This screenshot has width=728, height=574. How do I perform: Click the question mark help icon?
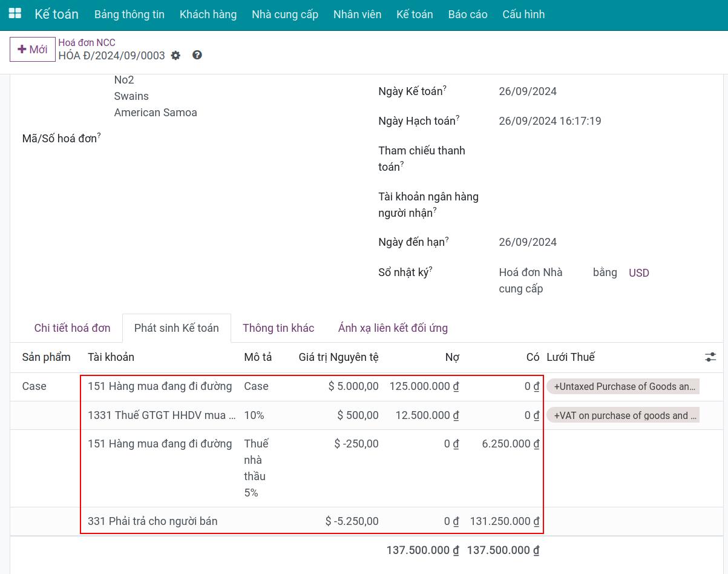pos(197,55)
